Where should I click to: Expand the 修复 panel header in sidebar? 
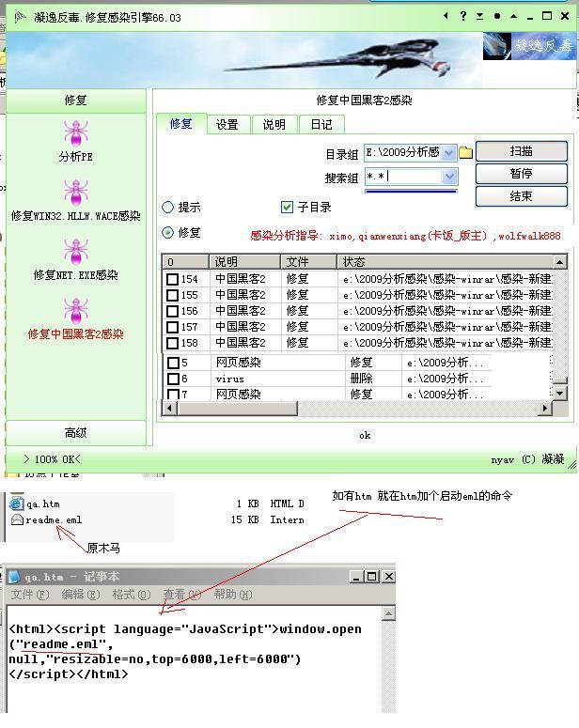click(76, 101)
